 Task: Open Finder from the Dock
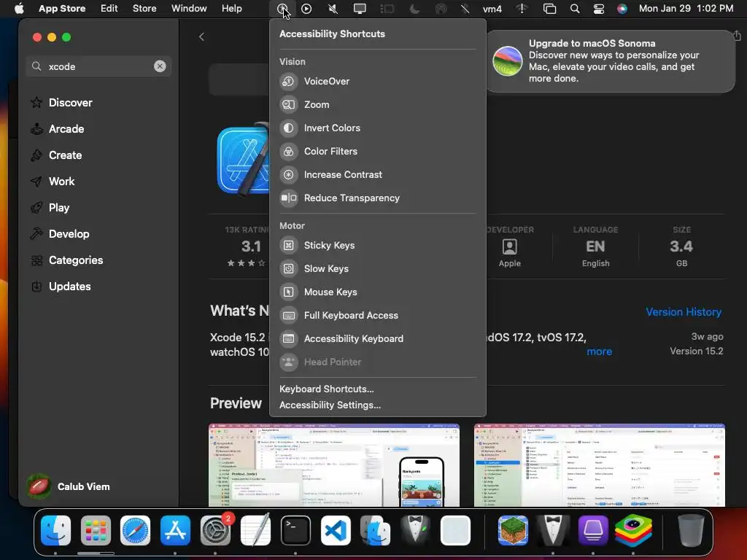coord(55,531)
